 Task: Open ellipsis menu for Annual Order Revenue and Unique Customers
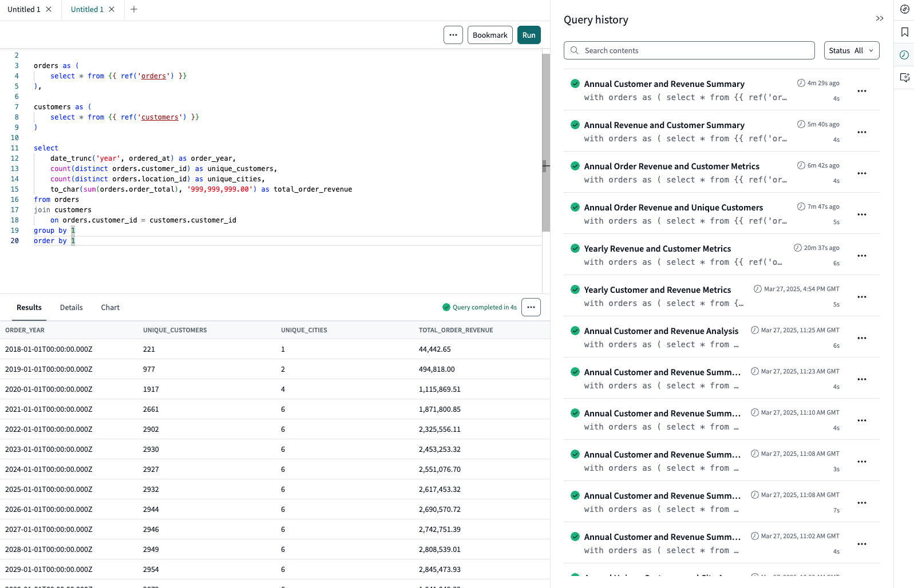click(x=861, y=214)
